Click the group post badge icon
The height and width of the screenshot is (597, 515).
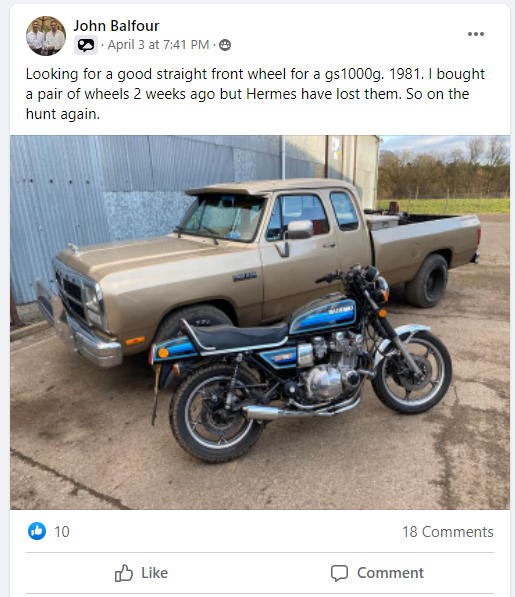coord(86,45)
